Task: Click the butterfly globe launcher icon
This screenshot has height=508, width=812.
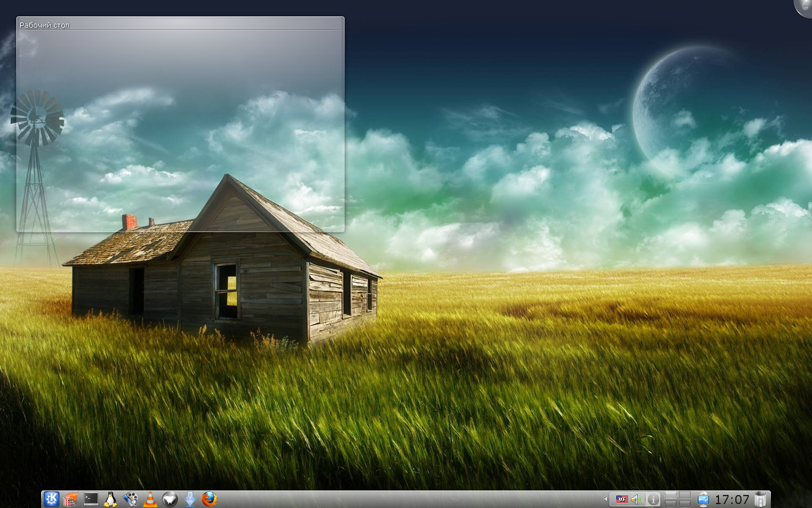Action: click(170, 499)
